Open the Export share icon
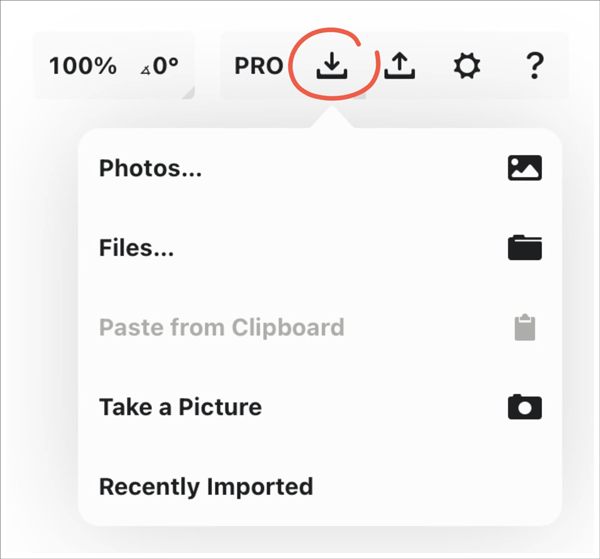 click(x=399, y=66)
